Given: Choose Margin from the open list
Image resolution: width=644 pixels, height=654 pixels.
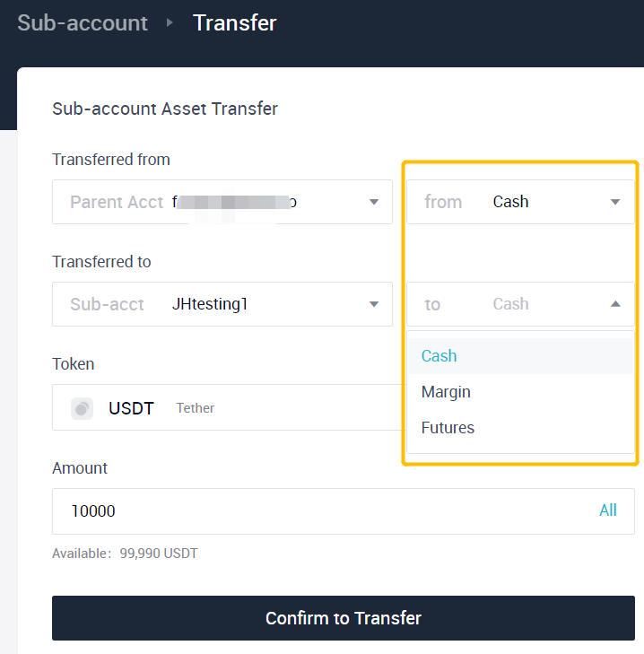Looking at the screenshot, I should (446, 392).
